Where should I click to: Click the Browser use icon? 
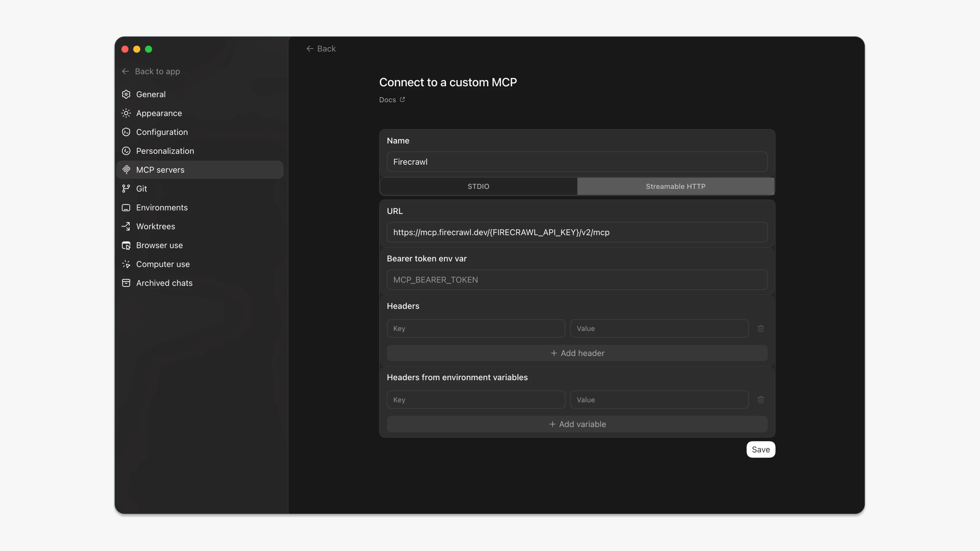pyautogui.click(x=126, y=245)
